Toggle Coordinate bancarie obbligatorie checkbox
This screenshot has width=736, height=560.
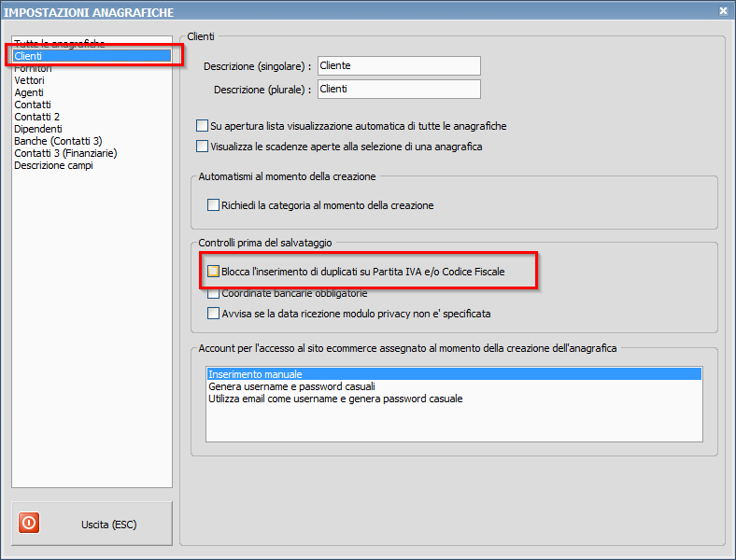tap(213, 293)
